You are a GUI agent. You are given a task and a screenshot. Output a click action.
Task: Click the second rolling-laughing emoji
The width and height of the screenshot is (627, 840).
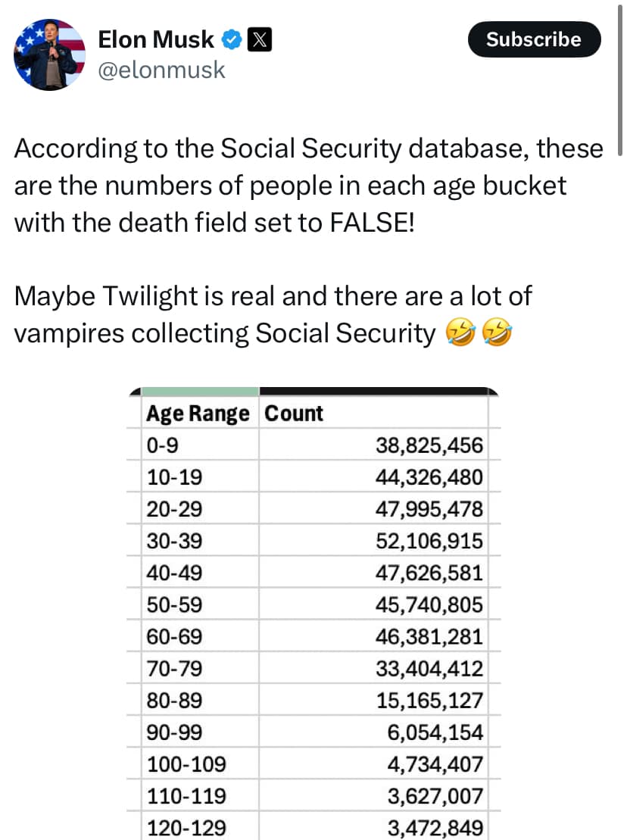coord(497,333)
